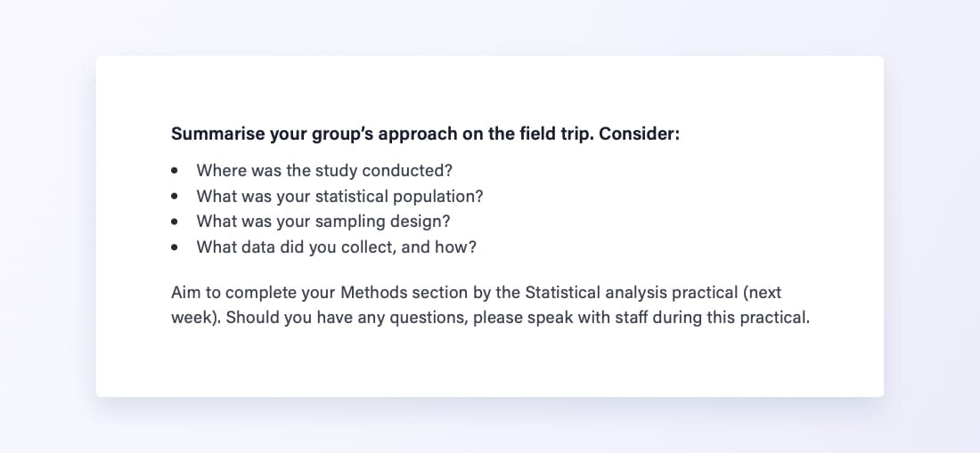Click the bullet dot before "What was your statistical population?"
The width and height of the screenshot is (980, 453).
(175, 196)
